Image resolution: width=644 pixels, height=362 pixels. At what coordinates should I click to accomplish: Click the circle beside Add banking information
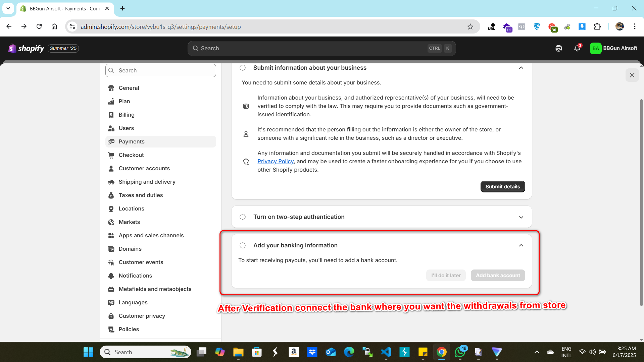(243, 245)
